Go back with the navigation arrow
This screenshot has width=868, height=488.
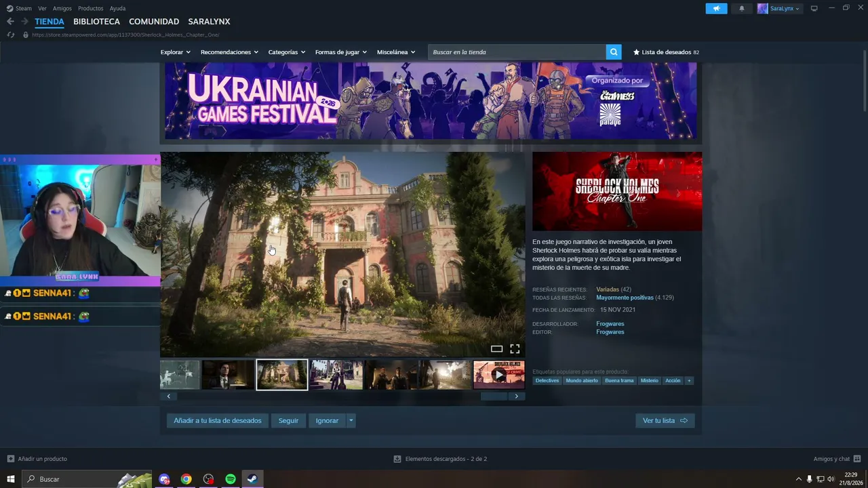point(10,22)
